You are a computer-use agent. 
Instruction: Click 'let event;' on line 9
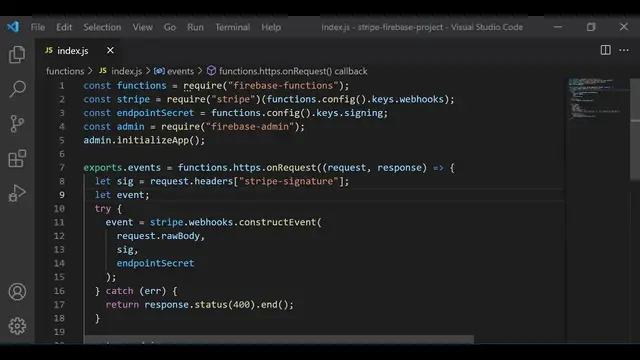pos(122,195)
